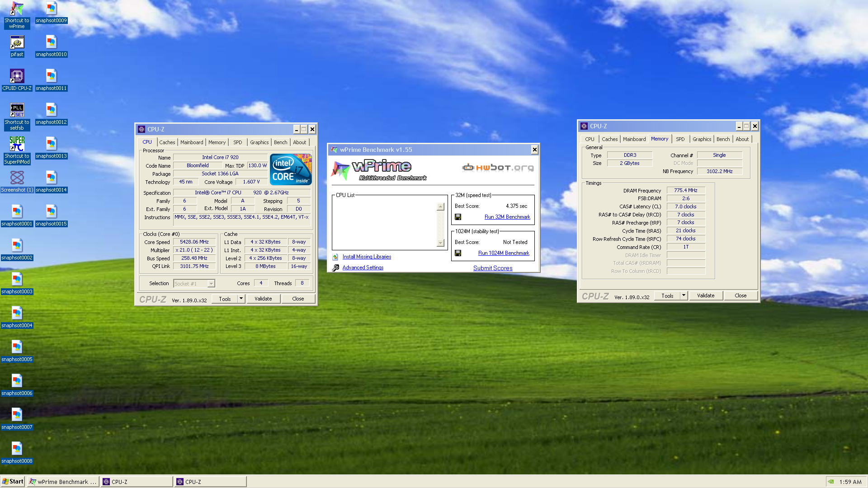Click the hwbot.org logo in wPrime
Image resolution: width=868 pixels, height=488 pixels.
(x=498, y=168)
